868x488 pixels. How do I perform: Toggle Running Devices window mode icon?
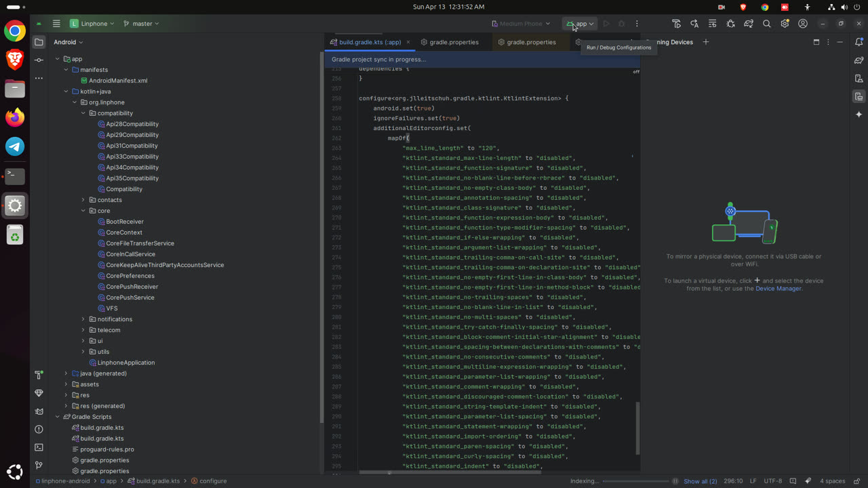point(816,42)
